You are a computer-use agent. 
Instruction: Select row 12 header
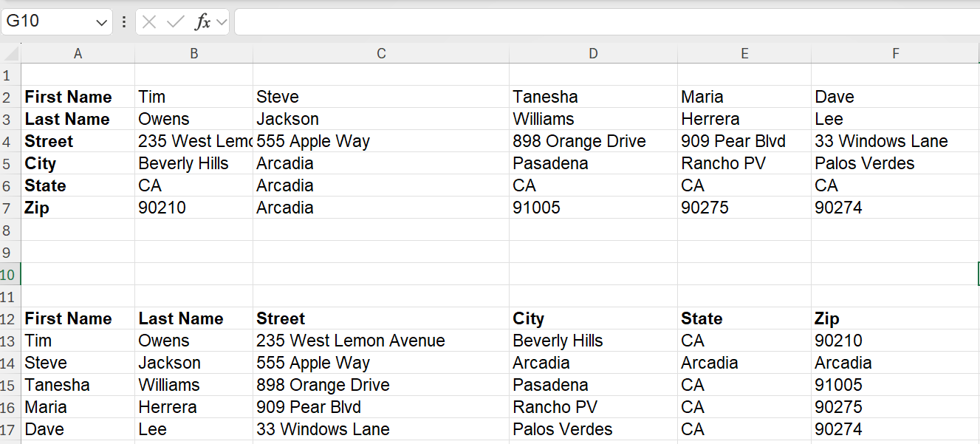tap(9, 318)
